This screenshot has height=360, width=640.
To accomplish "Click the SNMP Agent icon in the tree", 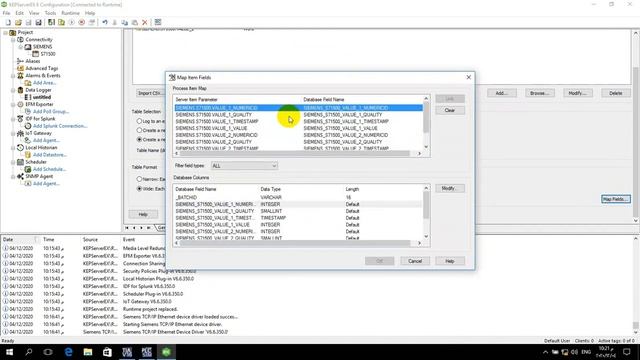I will point(20,176).
